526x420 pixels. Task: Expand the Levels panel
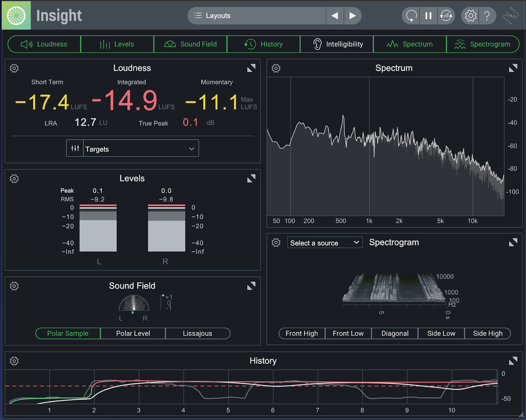251,178
